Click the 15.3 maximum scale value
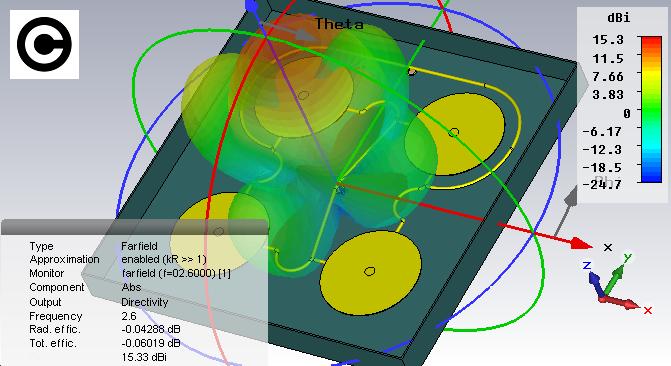This screenshot has height=366, width=671. tap(608, 40)
